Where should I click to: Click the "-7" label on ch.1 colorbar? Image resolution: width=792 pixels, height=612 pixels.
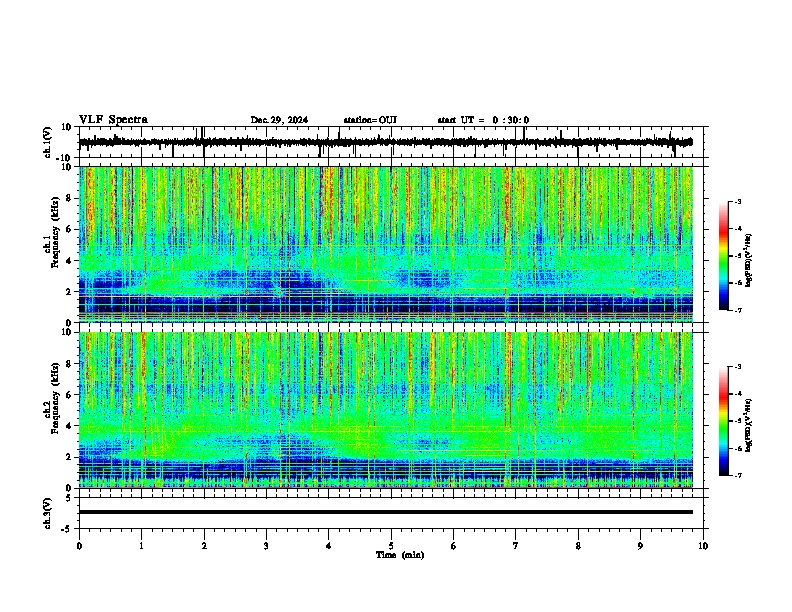coord(738,310)
